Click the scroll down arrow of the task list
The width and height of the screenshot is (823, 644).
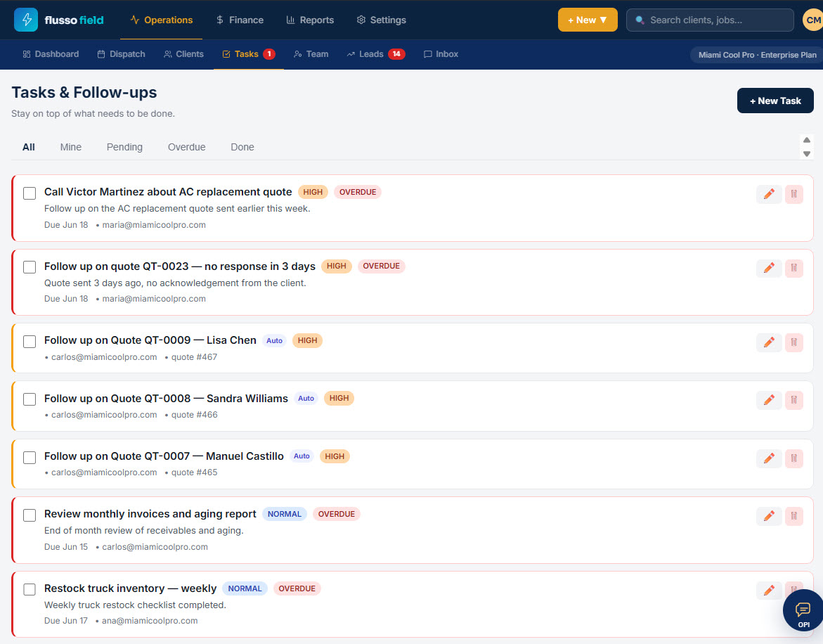[807, 154]
